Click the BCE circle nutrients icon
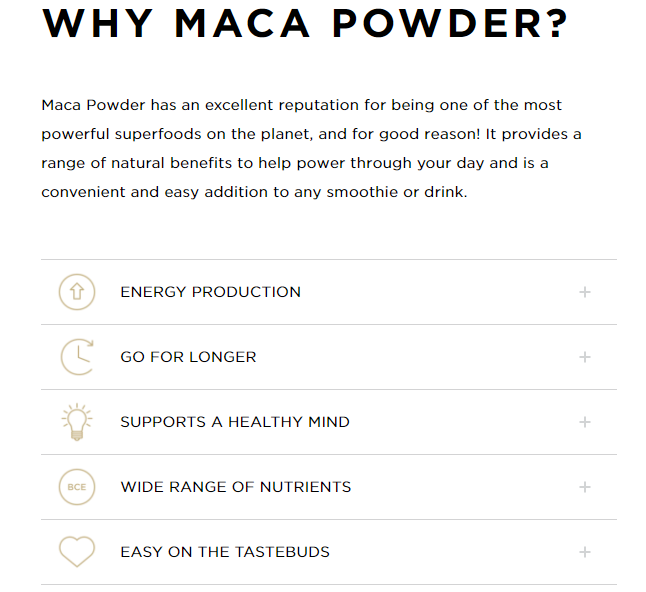This screenshot has width=646, height=592. click(x=77, y=487)
